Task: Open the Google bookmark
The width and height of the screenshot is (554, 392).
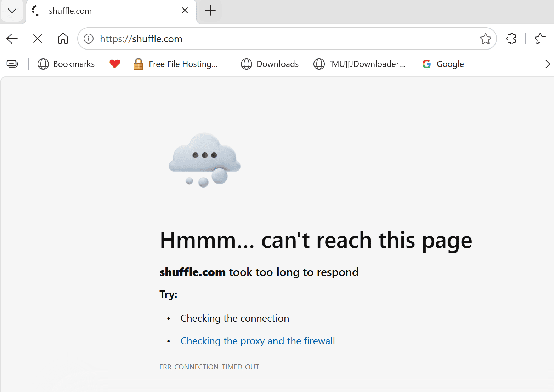Action: [443, 64]
